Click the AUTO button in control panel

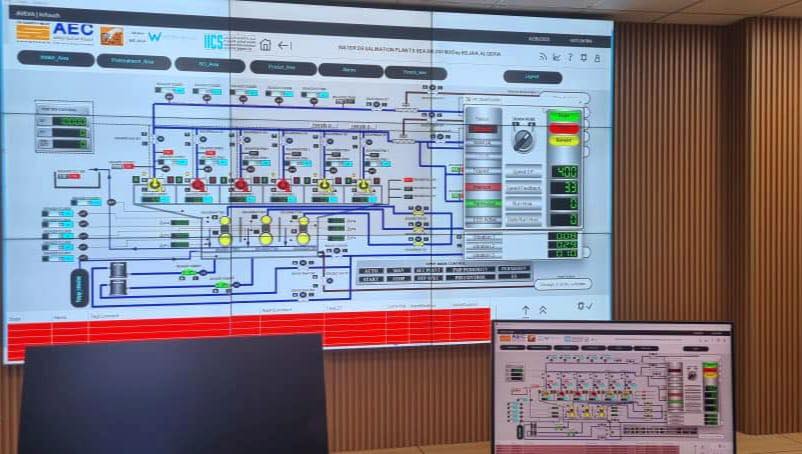pos(371,269)
